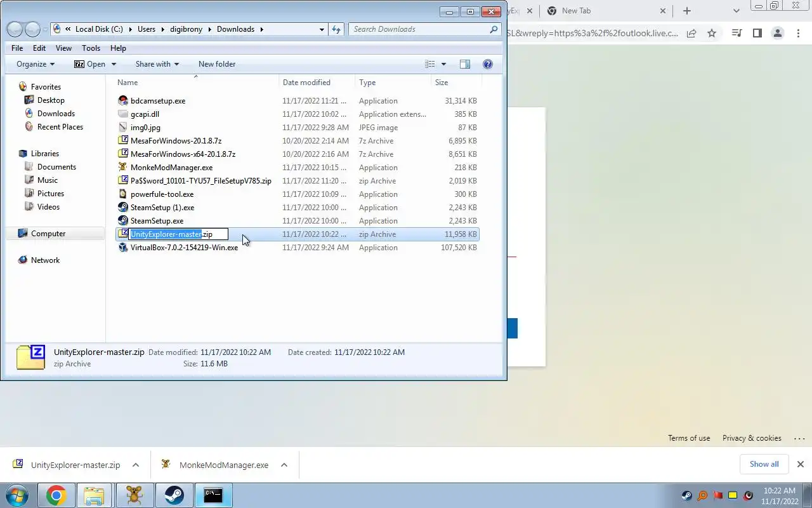Sort by the Size column header
Screen dimensions: 812x508
(x=457, y=83)
